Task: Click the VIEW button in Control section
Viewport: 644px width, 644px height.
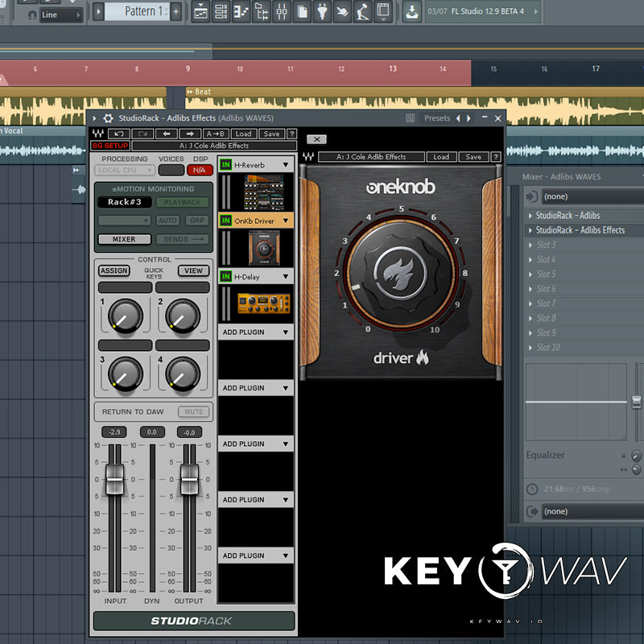Action: coord(193,270)
